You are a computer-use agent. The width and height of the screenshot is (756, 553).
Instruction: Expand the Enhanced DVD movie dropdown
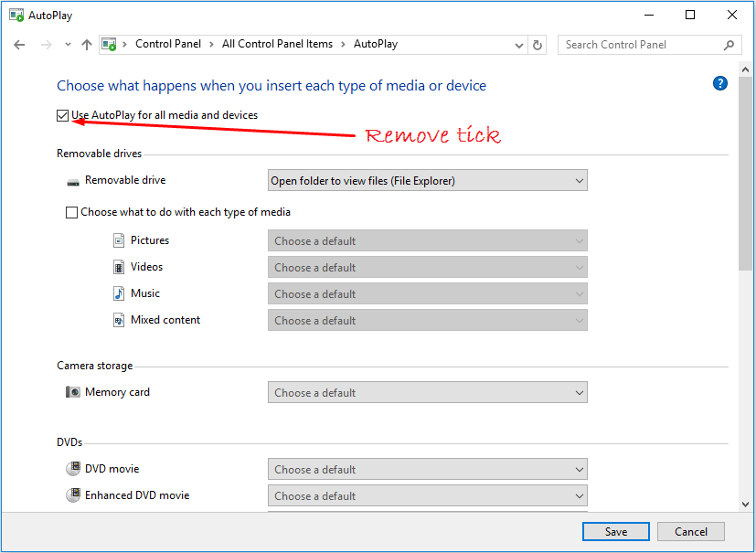point(427,496)
